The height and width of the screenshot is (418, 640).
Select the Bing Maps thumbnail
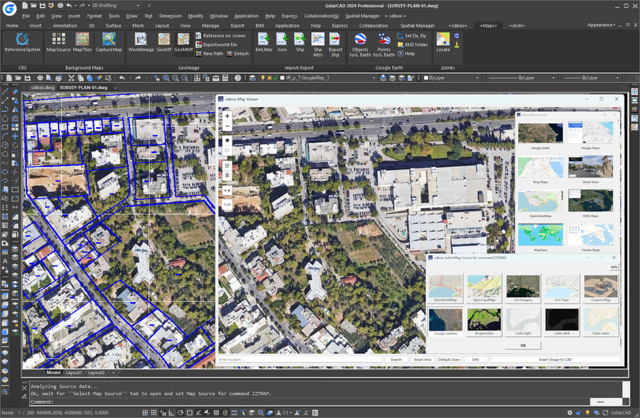540,169
